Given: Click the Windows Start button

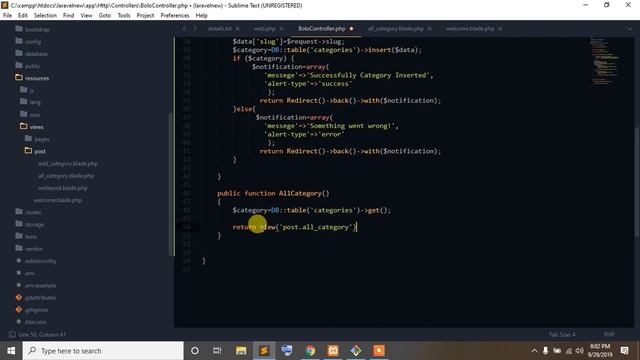Looking at the screenshot, I should point(11,351).
